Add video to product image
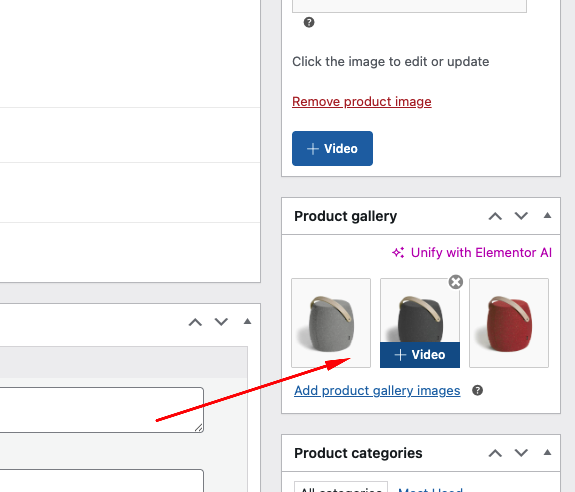The image size is (575, 492). point(332,148)
